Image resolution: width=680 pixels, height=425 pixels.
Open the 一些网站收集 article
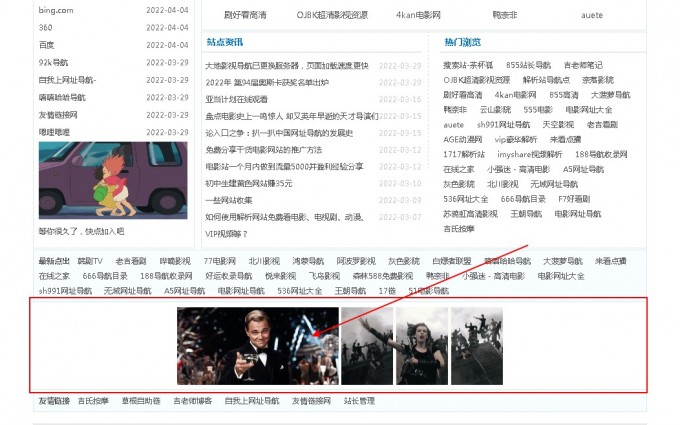click(229, 200)
